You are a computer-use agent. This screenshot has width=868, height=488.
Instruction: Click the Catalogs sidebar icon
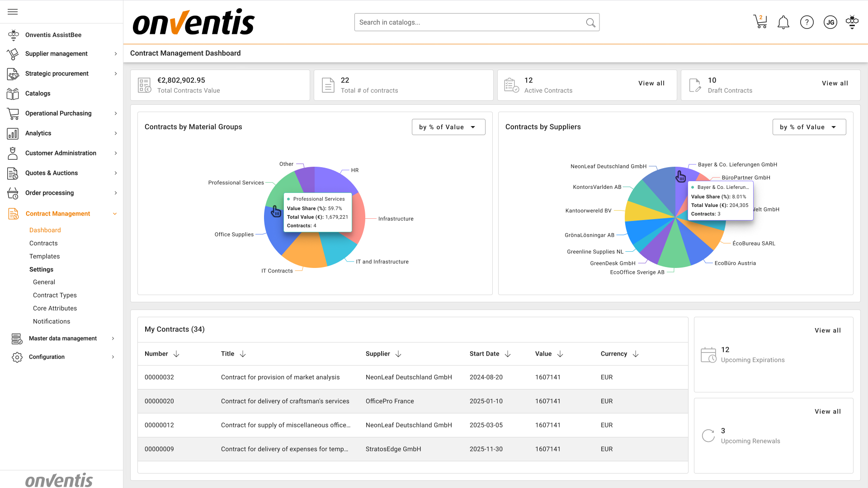point(13,94)
